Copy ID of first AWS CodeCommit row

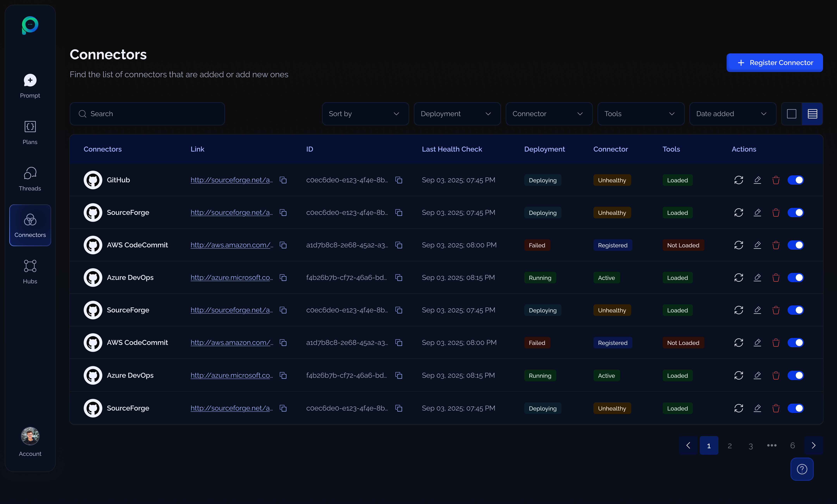click(x=399, y=245)
